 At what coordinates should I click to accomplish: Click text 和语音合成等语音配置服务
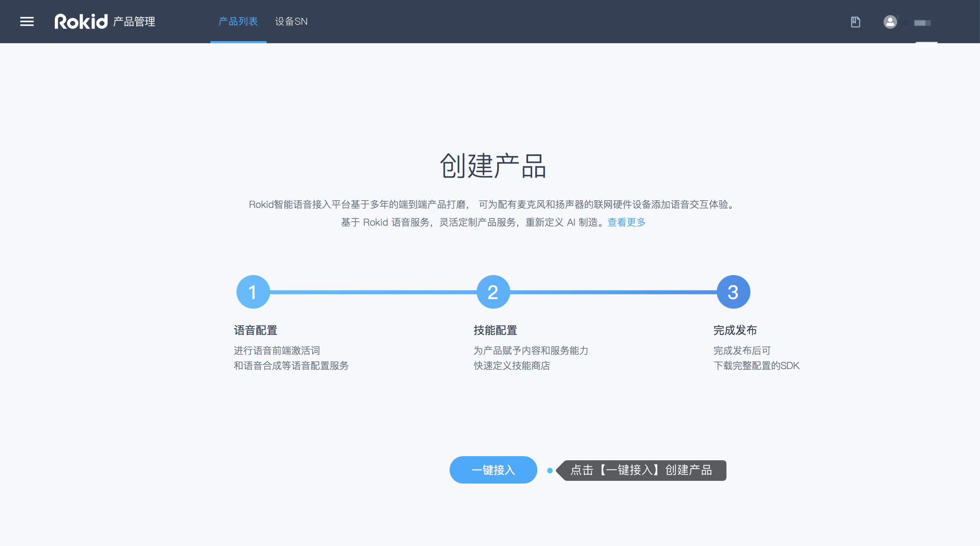[291, 366]
